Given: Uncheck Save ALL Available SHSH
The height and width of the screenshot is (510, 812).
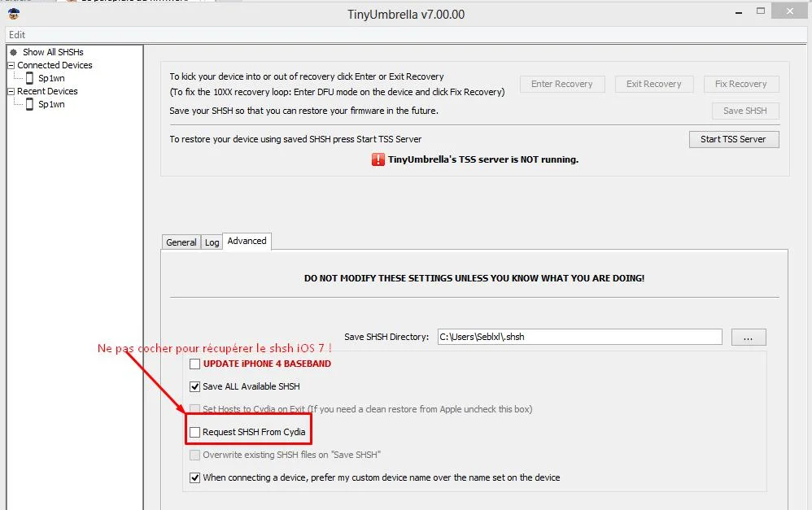Looking at the screenshot, I should pos(194,387).
